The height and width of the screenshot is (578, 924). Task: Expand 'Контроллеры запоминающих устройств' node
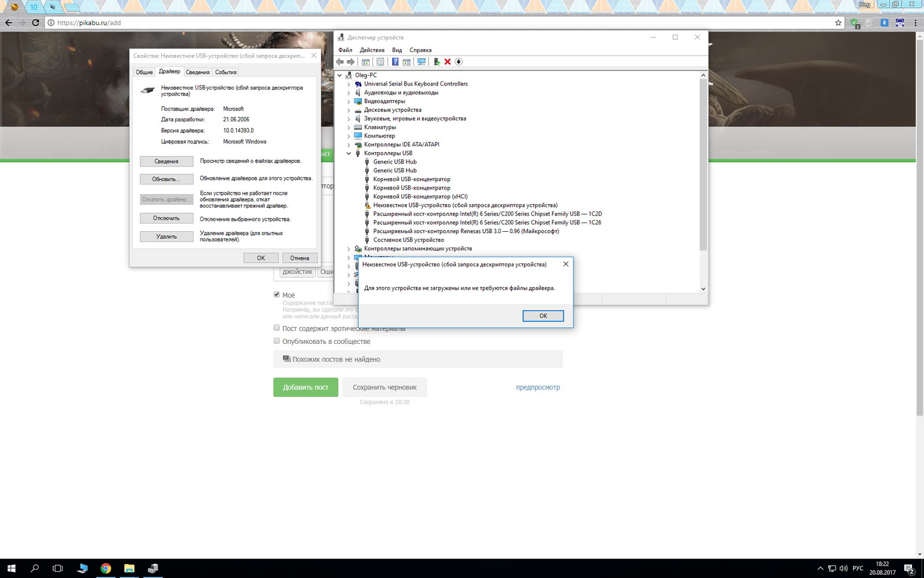(349, 249)
